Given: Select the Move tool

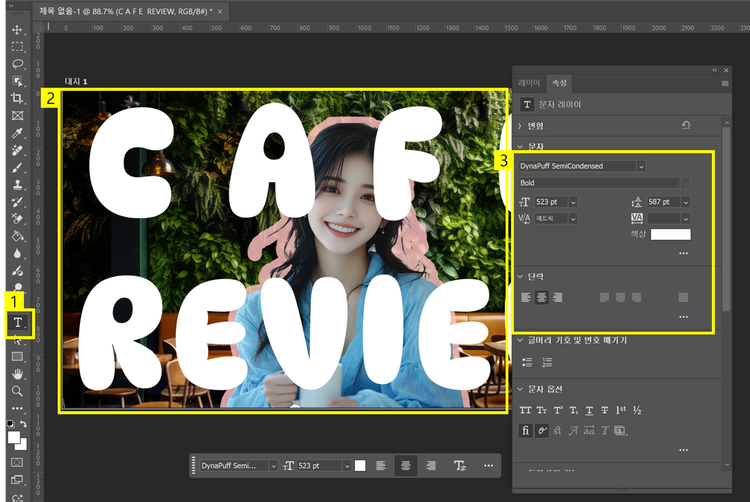Looking at the screenshot, I should 17,29.
